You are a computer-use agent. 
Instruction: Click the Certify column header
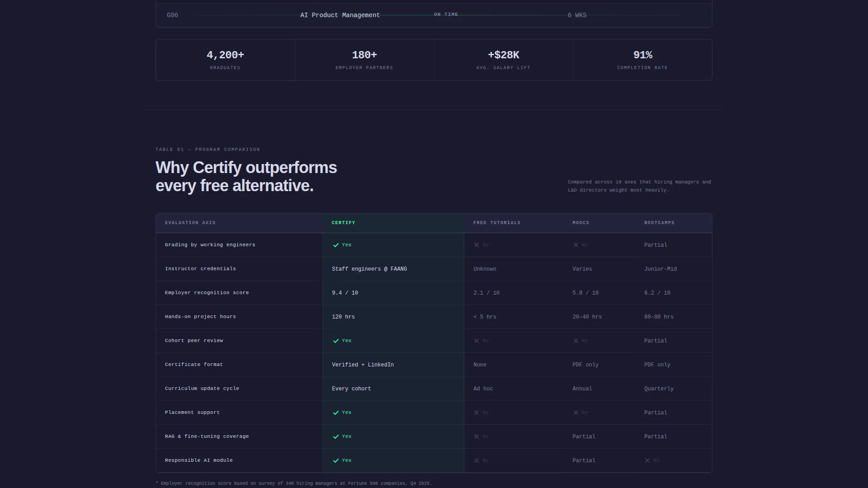(x=344, y=223)
